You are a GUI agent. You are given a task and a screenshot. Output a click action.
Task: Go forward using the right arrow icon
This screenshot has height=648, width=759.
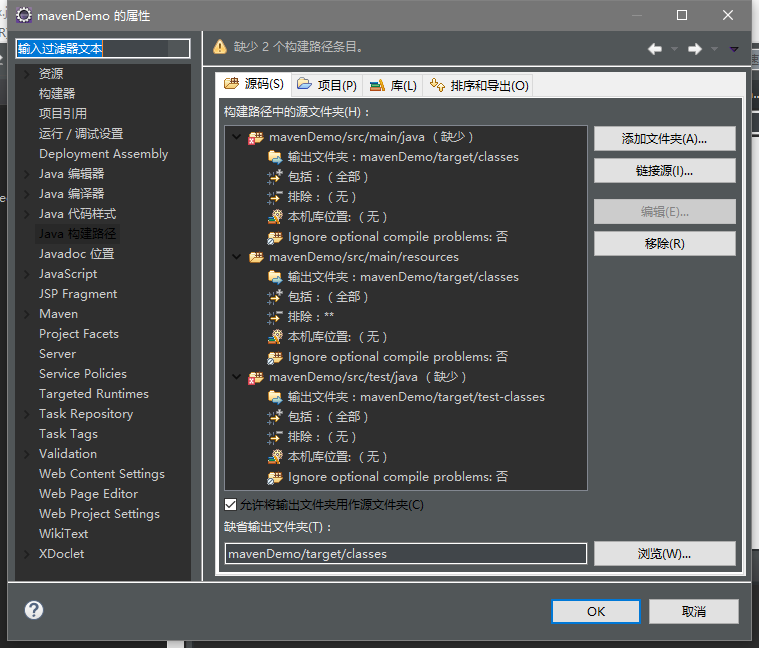pos(695,49)
